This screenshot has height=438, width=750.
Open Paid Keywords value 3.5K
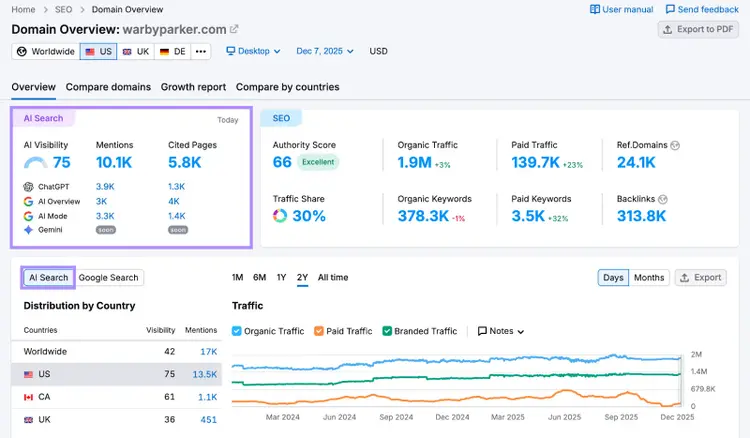528,216
